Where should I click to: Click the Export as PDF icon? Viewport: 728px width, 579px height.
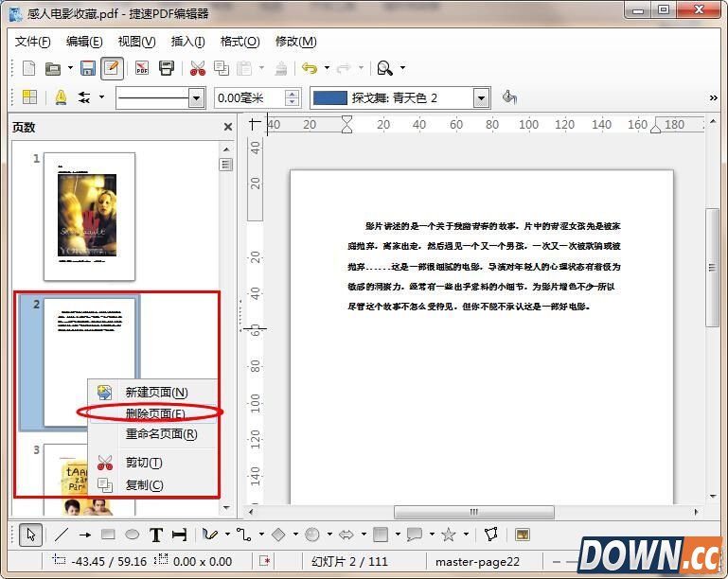(x=143, y=68)
